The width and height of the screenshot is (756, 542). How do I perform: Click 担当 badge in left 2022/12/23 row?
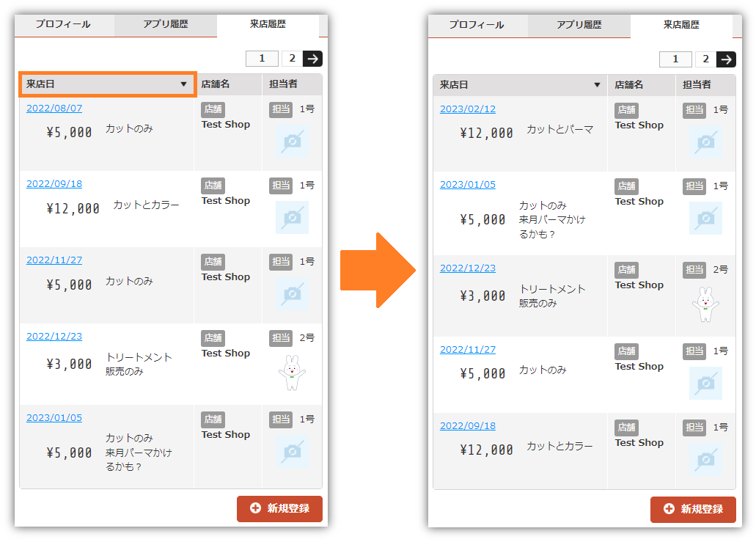pyautogui.click(x=281, y=338)
